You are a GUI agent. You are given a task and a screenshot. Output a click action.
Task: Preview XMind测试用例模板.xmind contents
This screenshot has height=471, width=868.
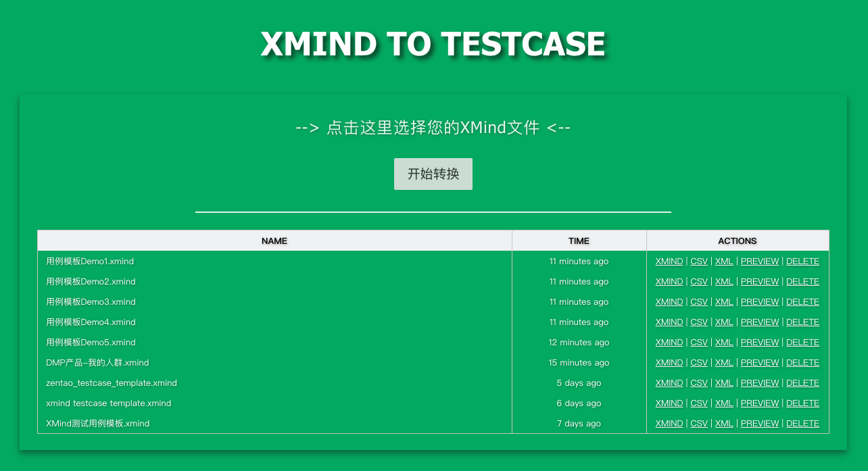(759, 423)
